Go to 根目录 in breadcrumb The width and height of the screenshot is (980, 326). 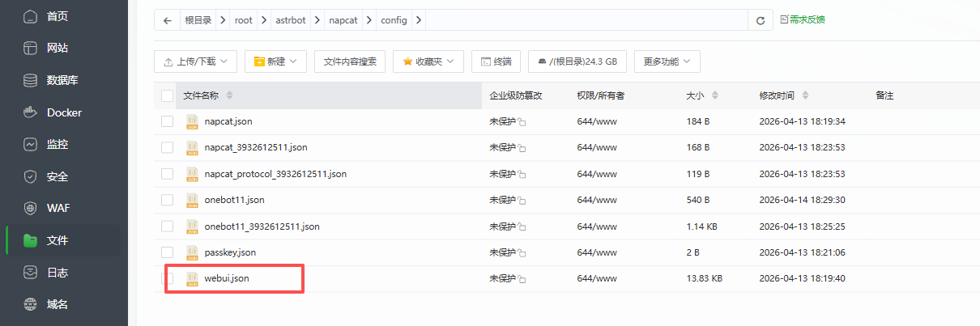click(x=198, y=20)
